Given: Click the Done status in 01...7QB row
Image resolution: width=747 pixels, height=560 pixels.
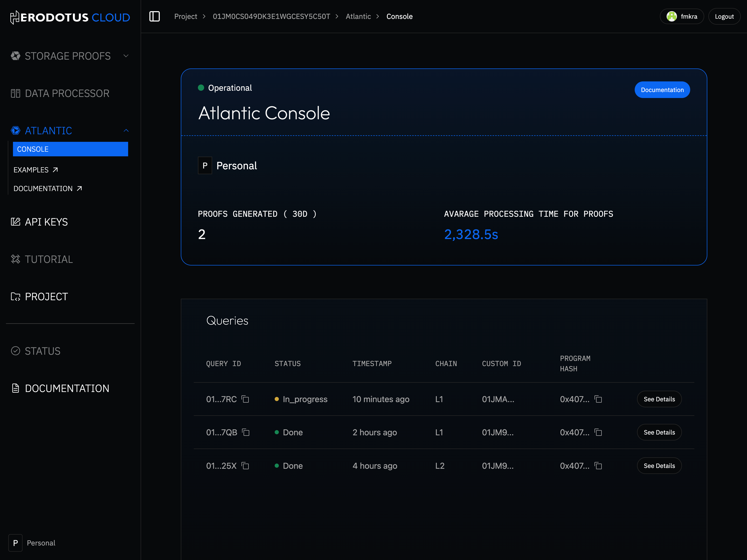Looking at the screenshot, I should (x=293, y=432).
